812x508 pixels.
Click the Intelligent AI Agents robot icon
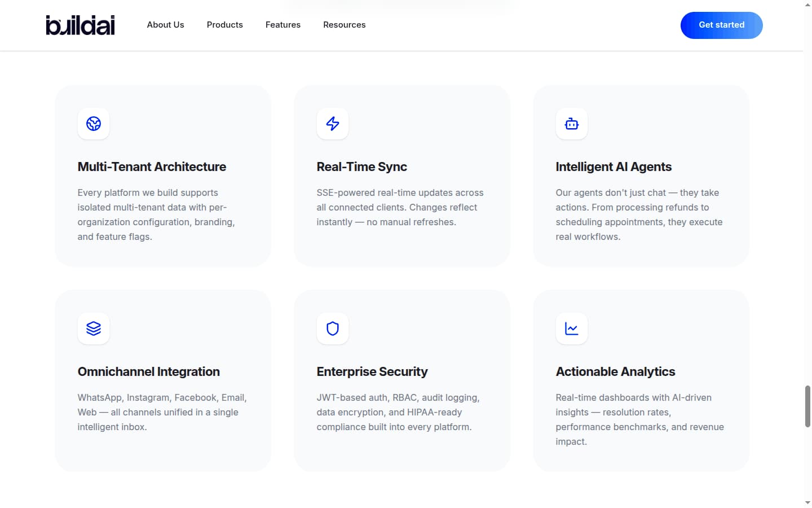[x=572, y=124]
